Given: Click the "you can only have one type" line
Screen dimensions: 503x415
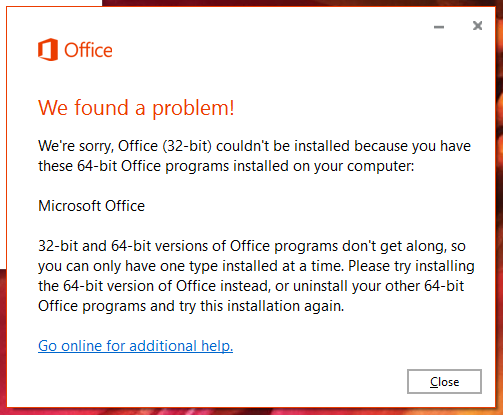Looking at the screenshot, I should [256, 266].
